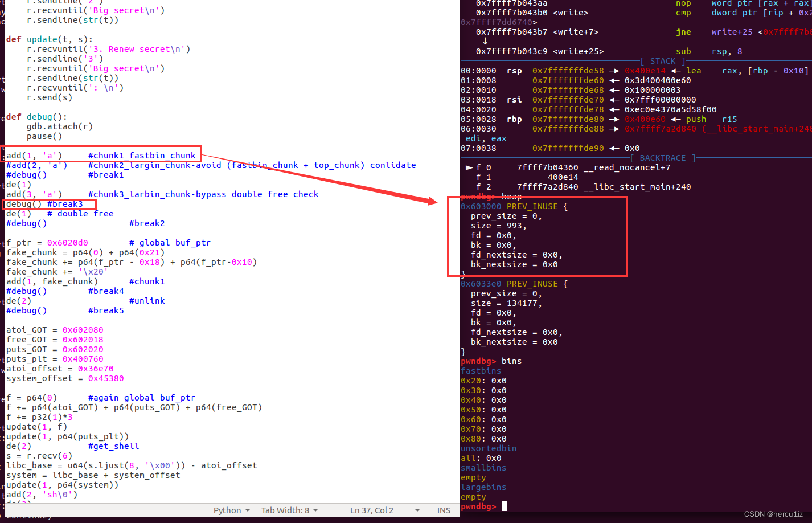Click the '__read_nocancel+7' backtrace frame
Image resolution: width=812 pixels, height=523 pixels.
pyautogui.click(x=627, y=167)
